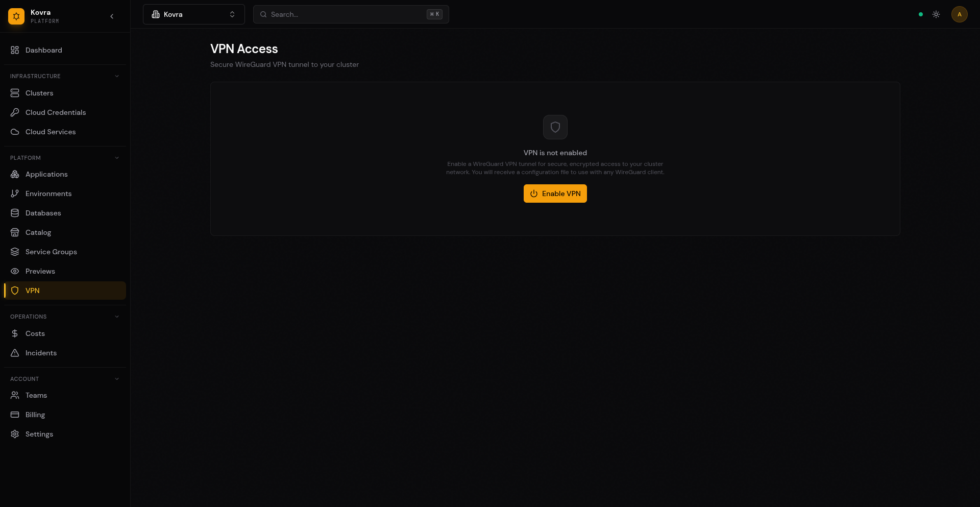
Task: Open Cloud Credentials
Action: click(65, 112)
